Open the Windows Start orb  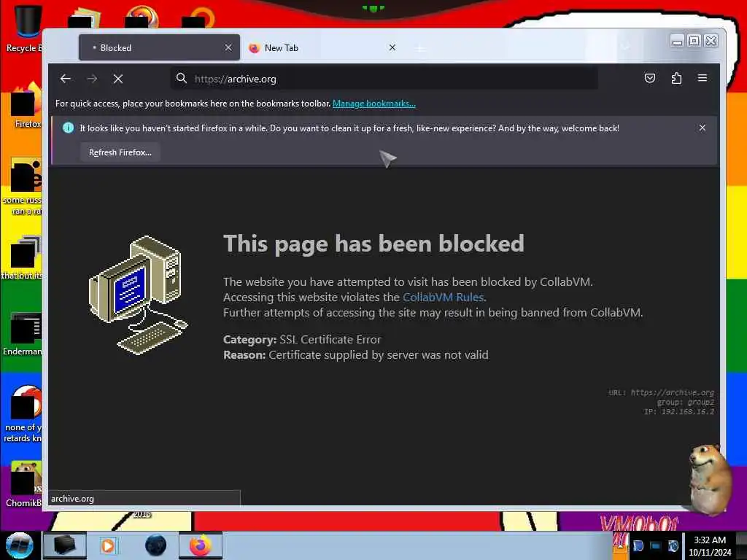click(19, 545)
